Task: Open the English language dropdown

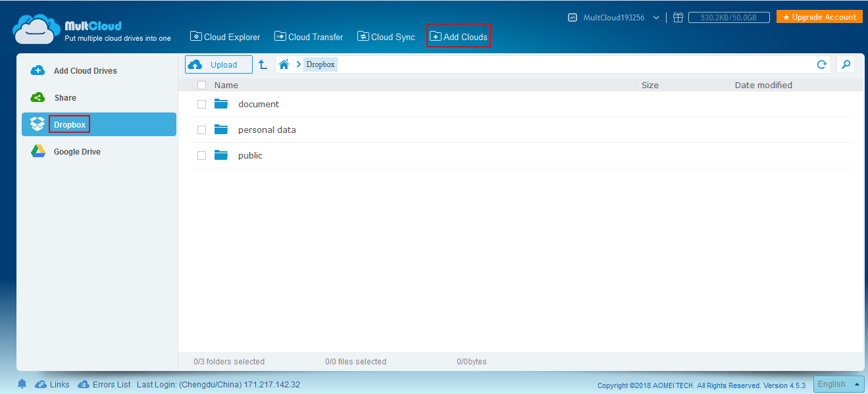Action: (838, 384)
